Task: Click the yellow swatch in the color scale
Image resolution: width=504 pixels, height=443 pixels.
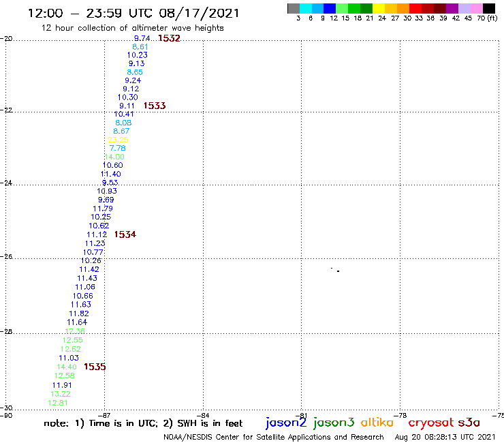Action: coord(379,8)
